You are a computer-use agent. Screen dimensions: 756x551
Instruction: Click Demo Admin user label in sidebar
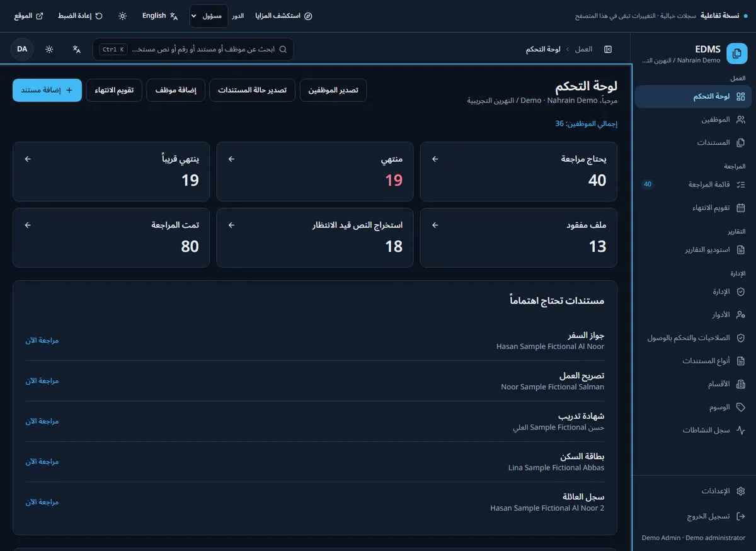point(694,538)
